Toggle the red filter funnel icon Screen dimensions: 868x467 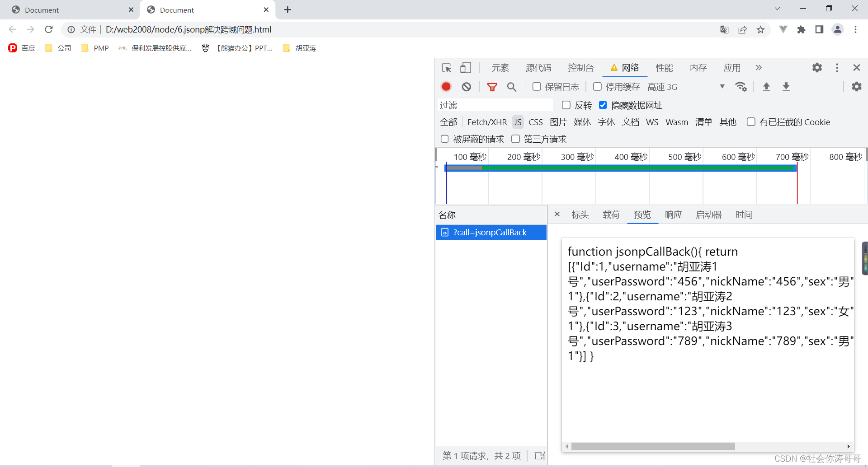tap(492, 87)
